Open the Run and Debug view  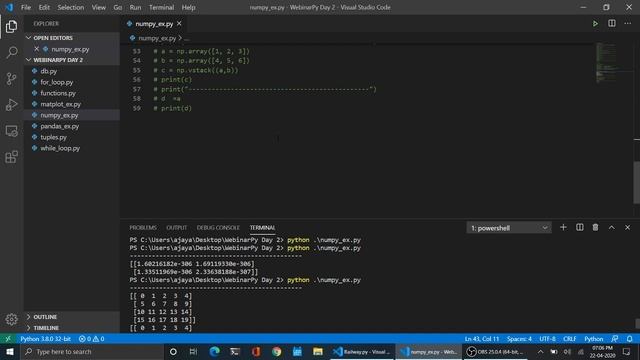11,104
